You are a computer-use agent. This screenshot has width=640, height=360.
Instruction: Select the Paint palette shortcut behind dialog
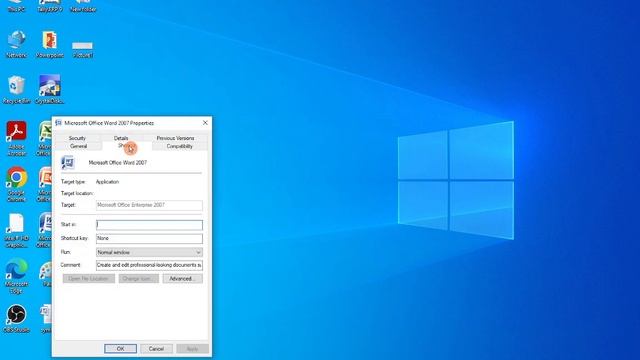click(46, 274)
